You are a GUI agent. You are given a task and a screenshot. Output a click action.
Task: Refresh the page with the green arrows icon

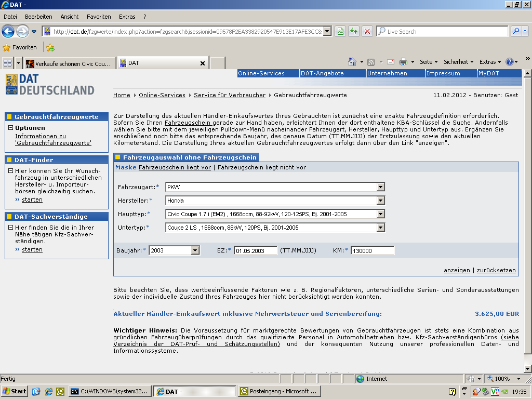(x=354, y=32)
